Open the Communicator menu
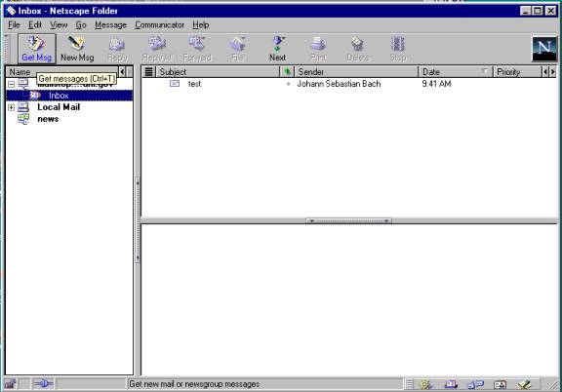This screenshot has height=392, width=562. tap(159, 25)
